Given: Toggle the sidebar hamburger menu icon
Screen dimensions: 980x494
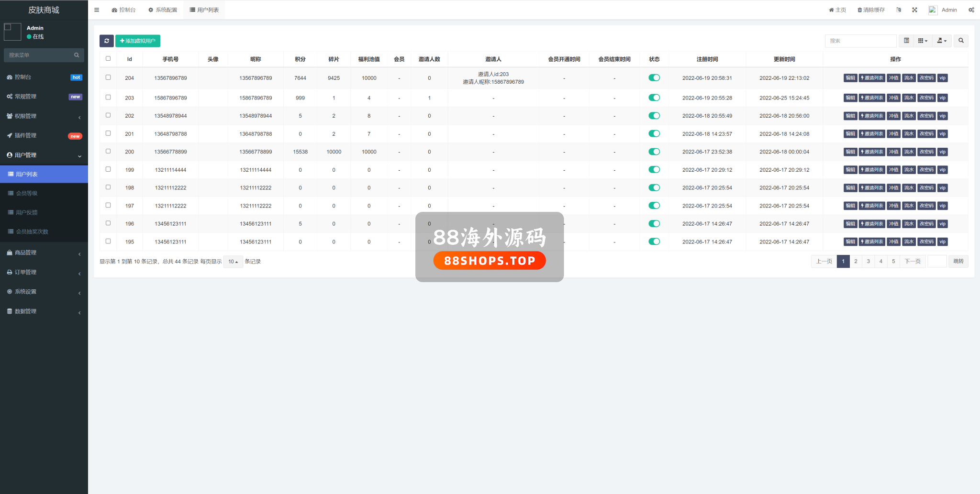Looking at the screenshot, I should (97, 10).
